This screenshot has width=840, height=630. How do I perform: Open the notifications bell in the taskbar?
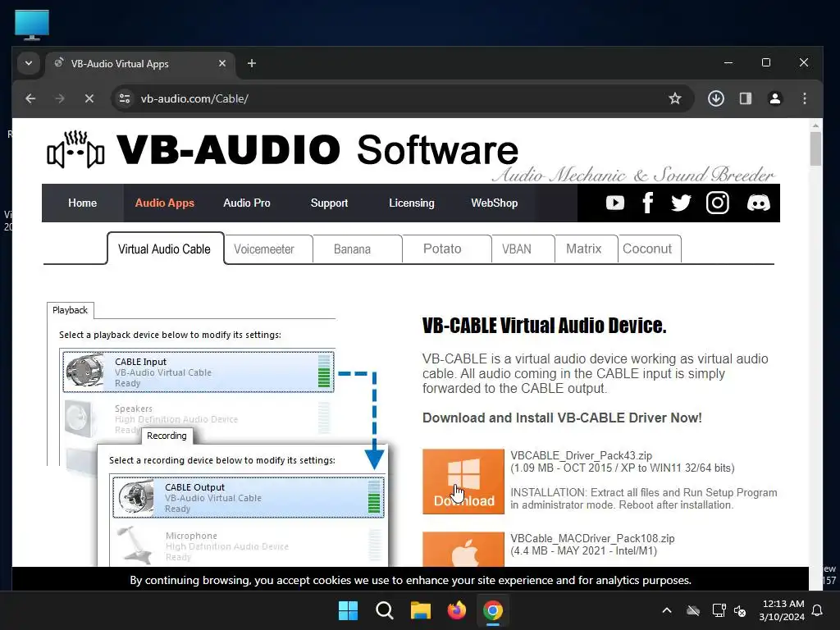pos(818,610)
